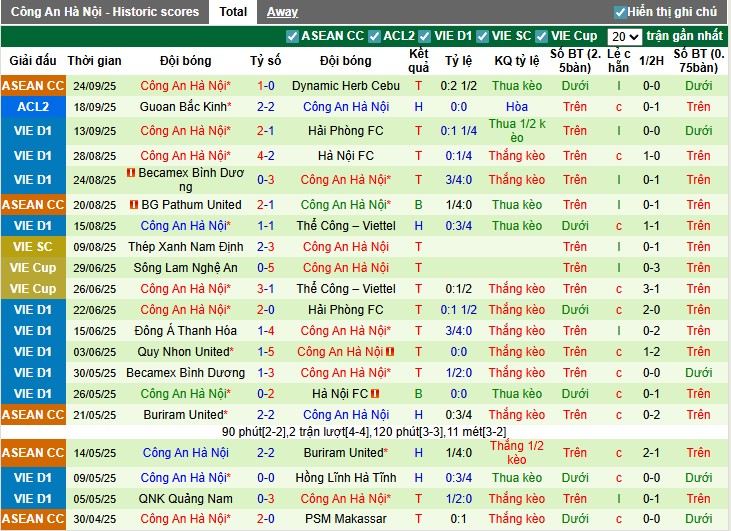This screenshot has height=531, width=731.
Task: Click the KQ tỷ lệ column header
Action: pyautogui.click(x=517, y=61)
